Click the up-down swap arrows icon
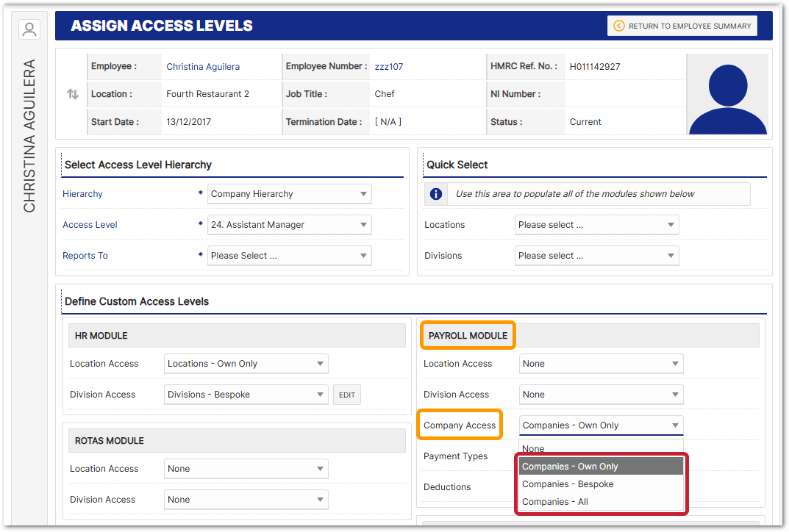789x532 pixels. click(73, 94)
